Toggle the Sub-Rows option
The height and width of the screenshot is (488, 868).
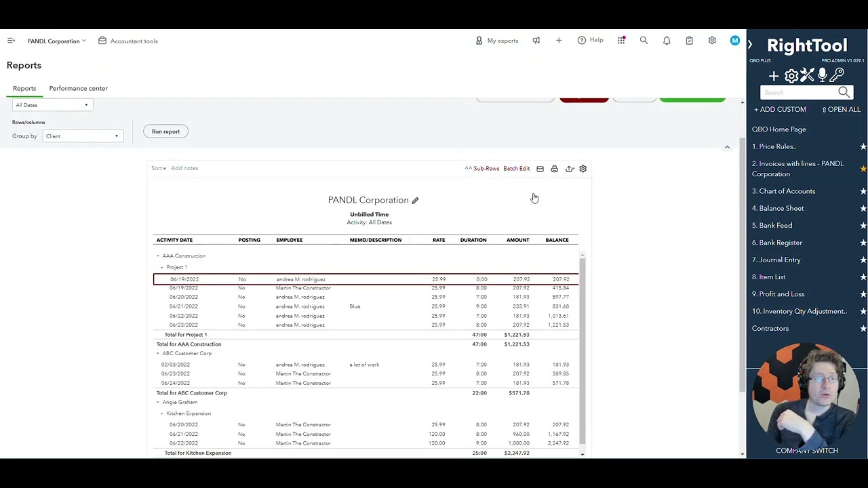(482, 169)
